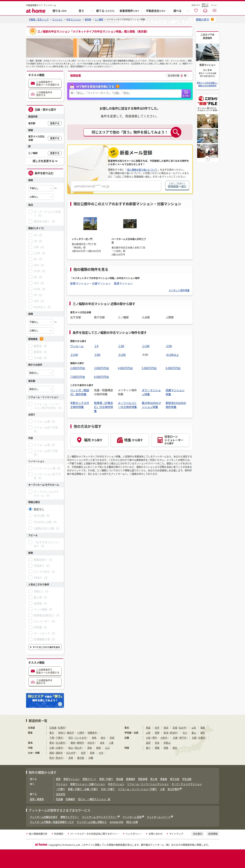
Task: Click the help icon next to AI条件
Action: coord(117,87)
